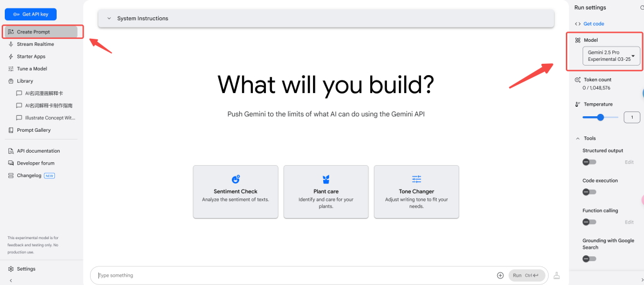Click the Temperature slider handle
This screenshot has height=285, width=644.
click(x=600, y=117)
